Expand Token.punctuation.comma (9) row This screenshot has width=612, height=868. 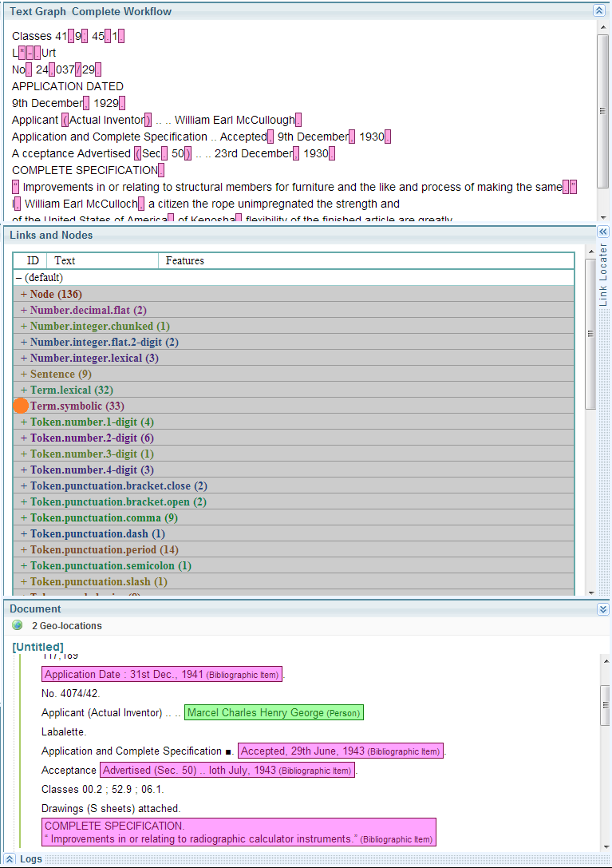[x=24, y=518]
